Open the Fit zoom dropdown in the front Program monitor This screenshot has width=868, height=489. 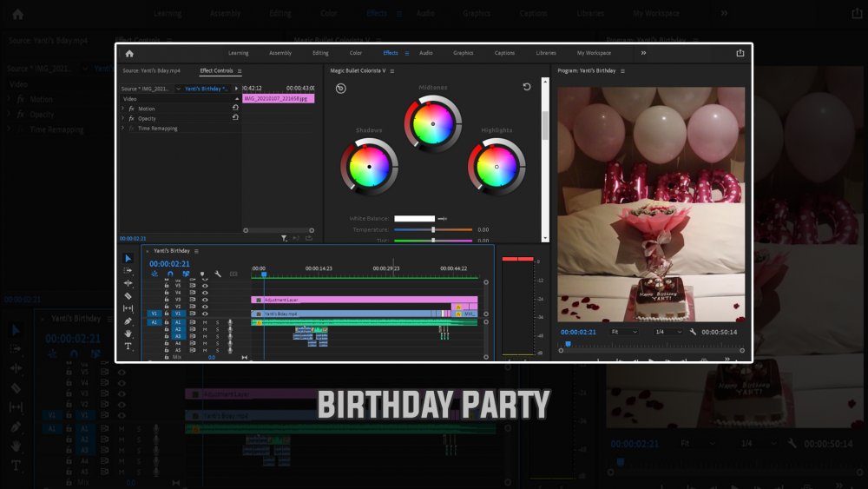tap(624, 332)
